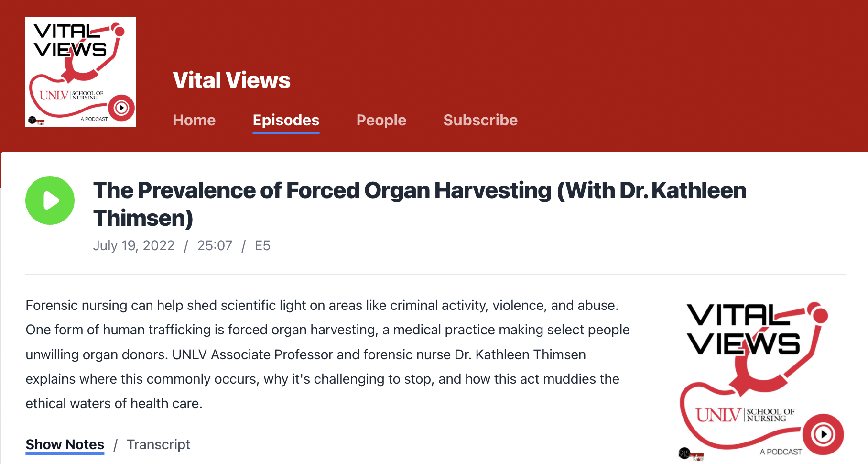Click the E5 episode label
The width and height of the screenshot is (868, 464).
[x=263, y=245]
